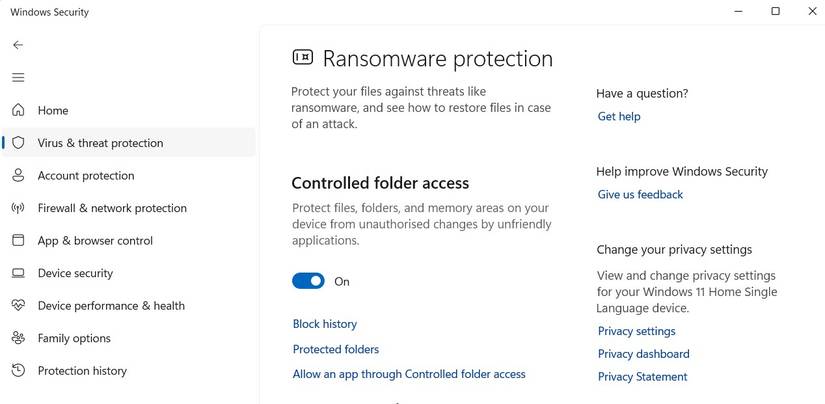The width and height of the screenshot is (825, 404).
Task: Click the Device performance & health heart icon
Action: coord(18,305)
